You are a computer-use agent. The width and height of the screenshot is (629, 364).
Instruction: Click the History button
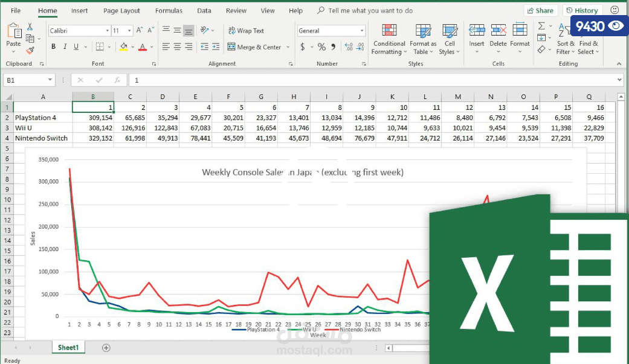tap(582, 10)
